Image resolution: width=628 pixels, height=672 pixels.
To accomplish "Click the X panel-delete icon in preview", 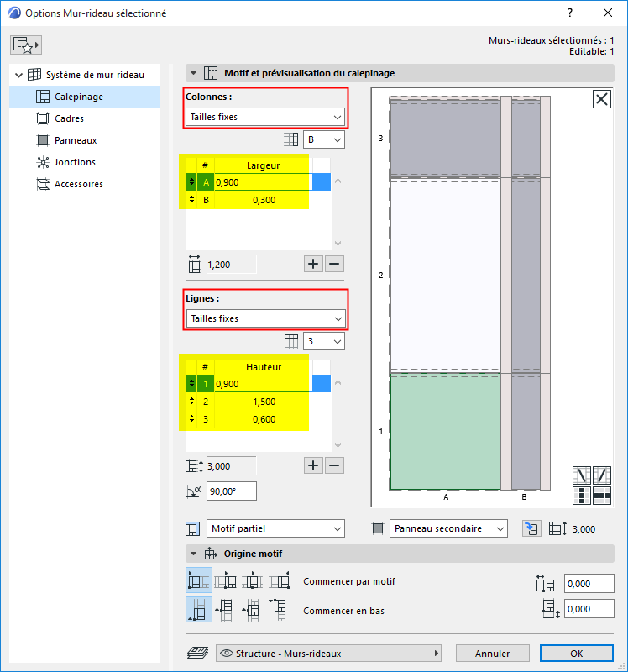I will coord(602,99).
